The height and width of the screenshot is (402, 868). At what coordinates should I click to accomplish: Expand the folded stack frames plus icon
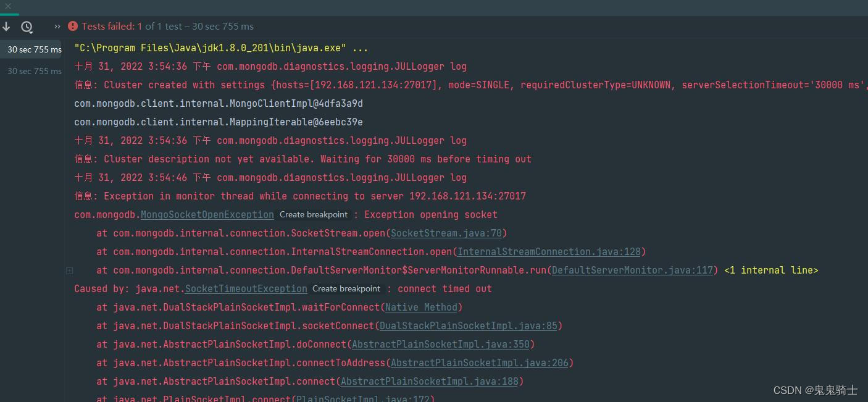(70, 270)
